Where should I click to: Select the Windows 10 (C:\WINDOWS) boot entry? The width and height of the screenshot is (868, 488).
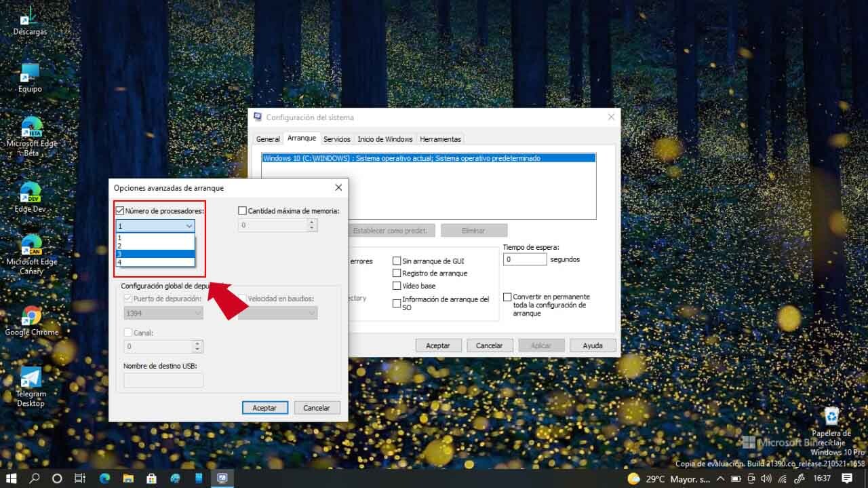[429, 158]
